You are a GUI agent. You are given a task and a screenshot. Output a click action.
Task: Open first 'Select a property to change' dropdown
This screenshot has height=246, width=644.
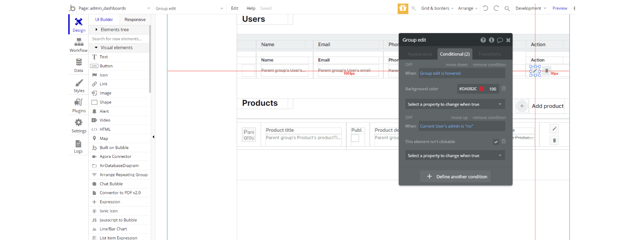[x=455, y=104]
